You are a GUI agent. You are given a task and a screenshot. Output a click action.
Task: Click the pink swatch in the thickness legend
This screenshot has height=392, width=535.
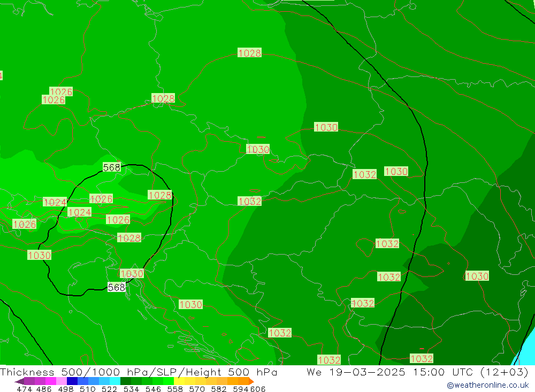tap(62, 381)
